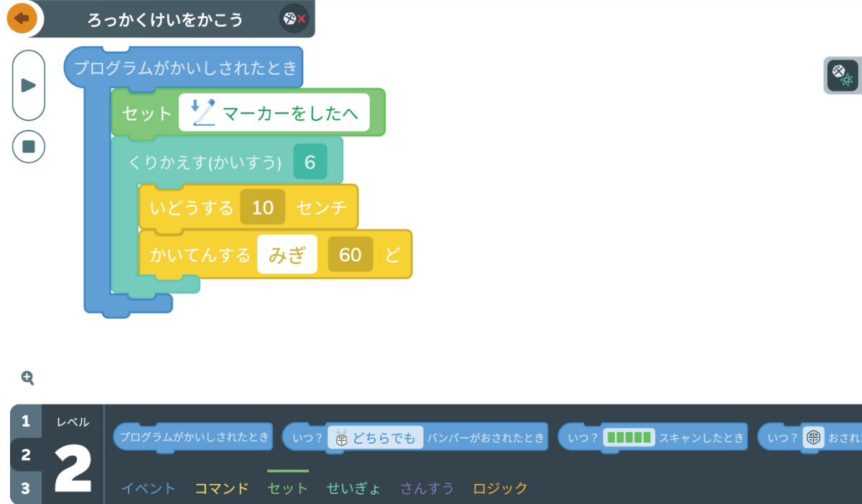Click the green play start icon
862x504 pixels.
28,84
